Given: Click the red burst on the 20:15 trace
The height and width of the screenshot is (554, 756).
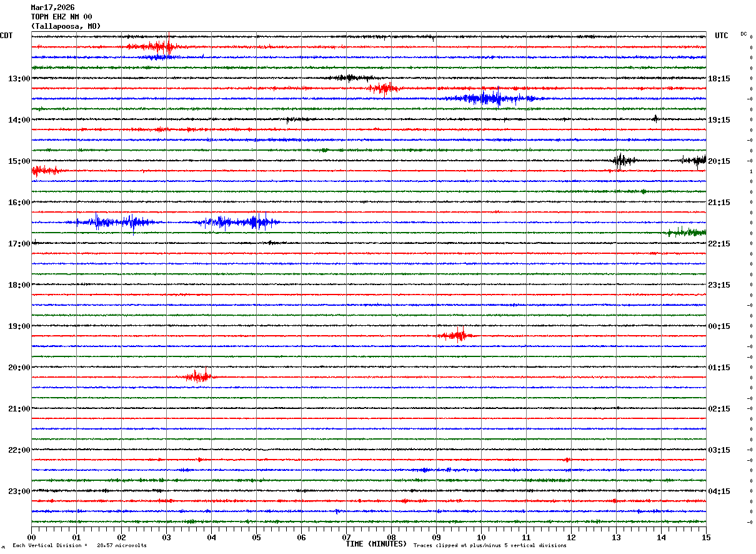Looking at the screenshot, I should pyautogui.click(x=199, y=376).
